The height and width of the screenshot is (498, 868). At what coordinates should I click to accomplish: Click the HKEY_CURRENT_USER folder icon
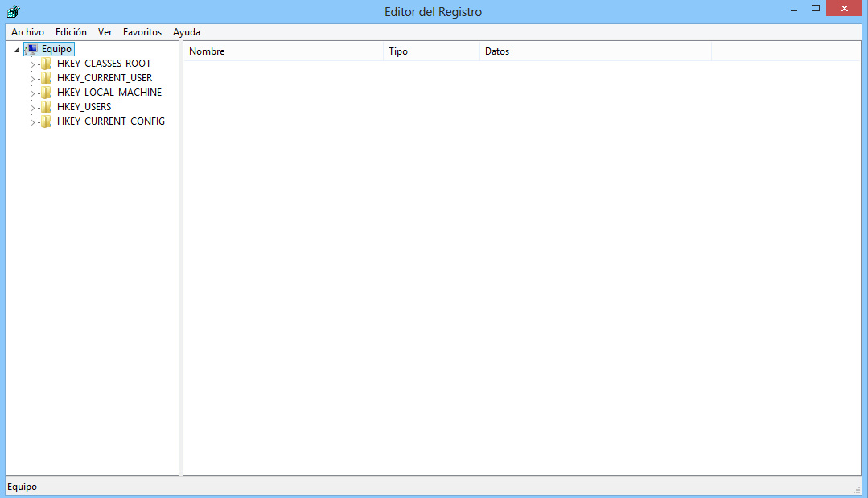pos(47,78)
